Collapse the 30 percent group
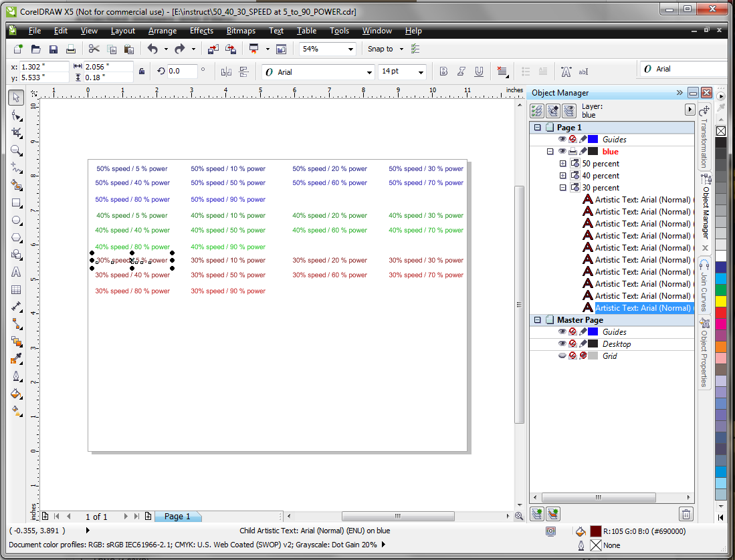Screen dimensions: 735x560 click(562, 188)
